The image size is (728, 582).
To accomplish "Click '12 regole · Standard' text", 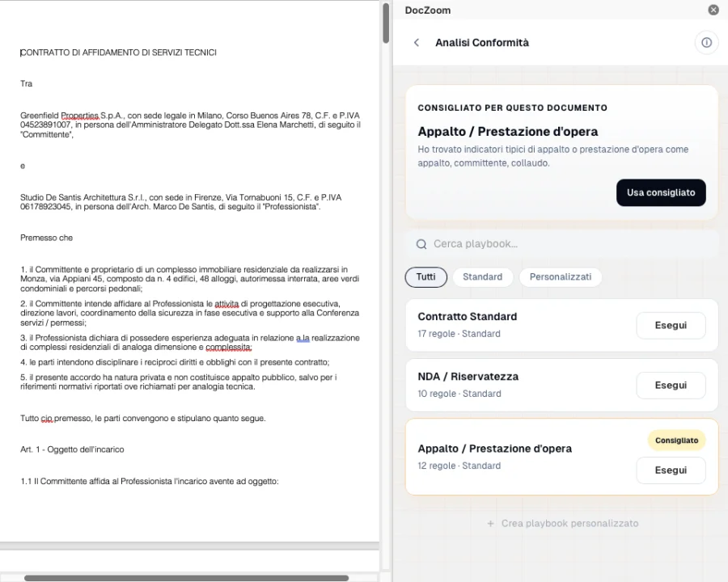I will pyautogui.click(x=459, y=466).
